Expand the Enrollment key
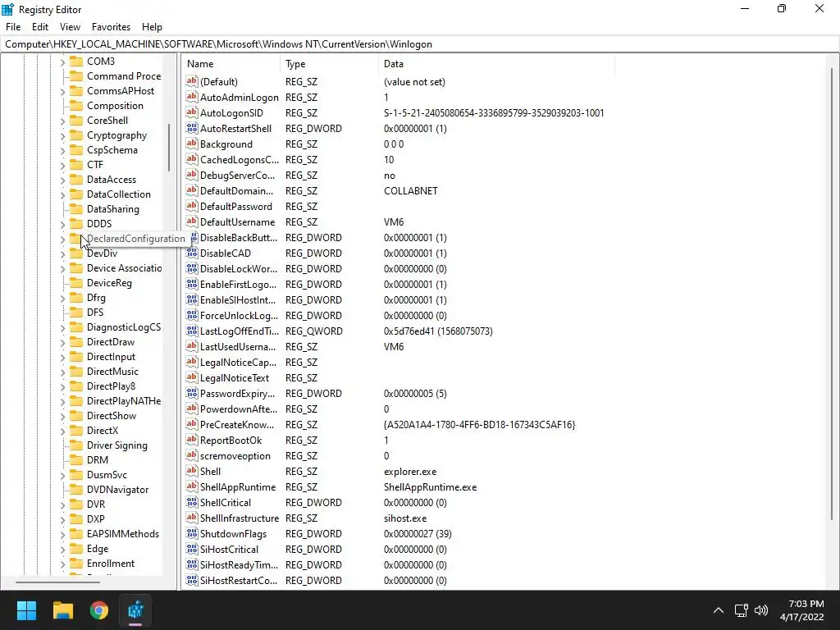This screenshot has height=630, width=840. [62, 564]
